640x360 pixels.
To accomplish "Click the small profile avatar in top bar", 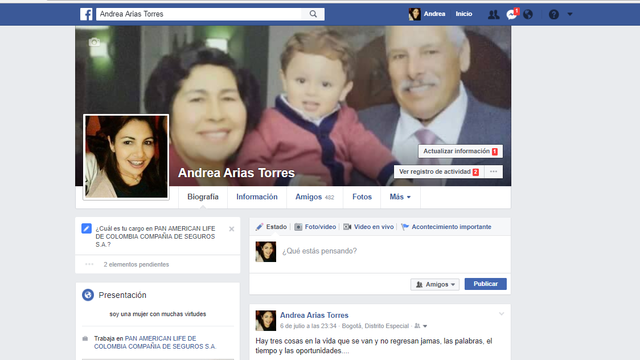I will [x=414, y=14].
